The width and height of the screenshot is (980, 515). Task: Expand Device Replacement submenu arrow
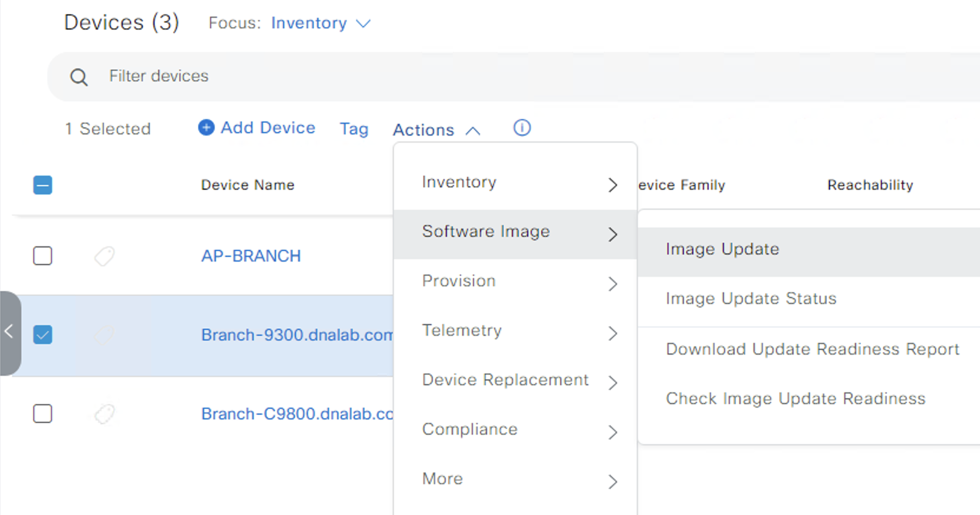613,383
